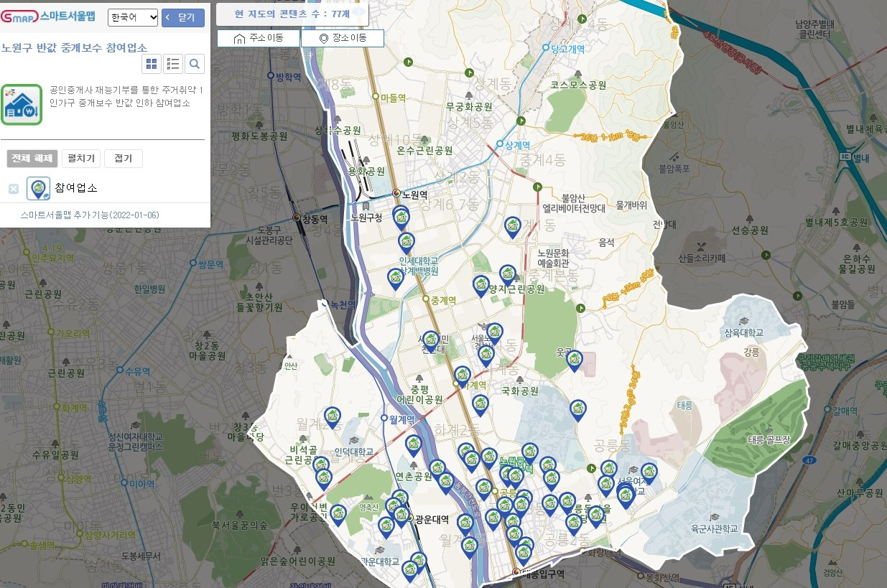The width and height of the screenshot is (887, 588).
Task: Open search with the magnifier icon
Action: pyautogui.click(x=195, y=64)
